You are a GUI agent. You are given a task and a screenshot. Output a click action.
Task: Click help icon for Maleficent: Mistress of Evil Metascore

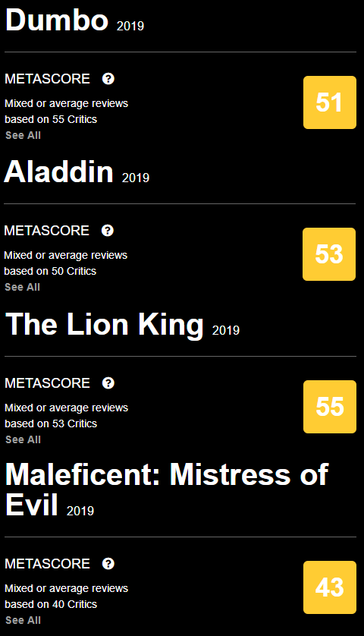point(108,563)
